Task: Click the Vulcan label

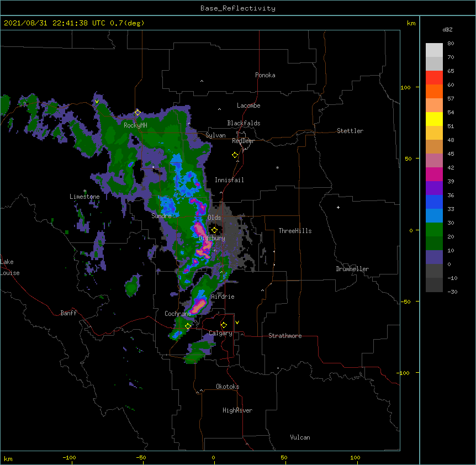Action: coord(300,437)
